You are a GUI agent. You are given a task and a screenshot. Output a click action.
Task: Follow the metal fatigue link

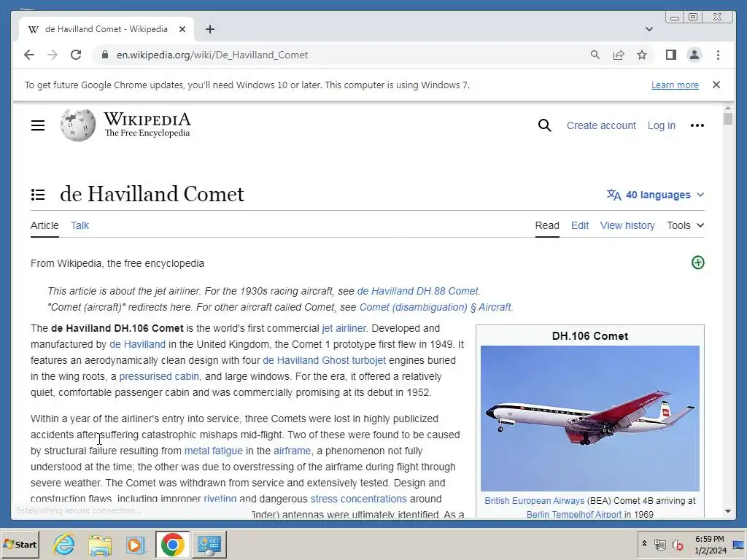click(214, 451)
